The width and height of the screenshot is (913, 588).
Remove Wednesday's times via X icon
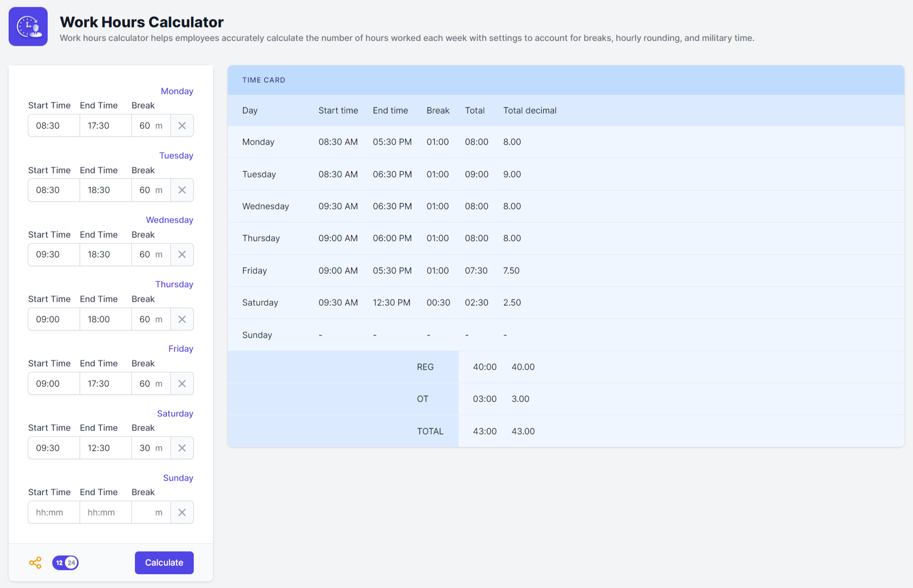coord(182,254)
